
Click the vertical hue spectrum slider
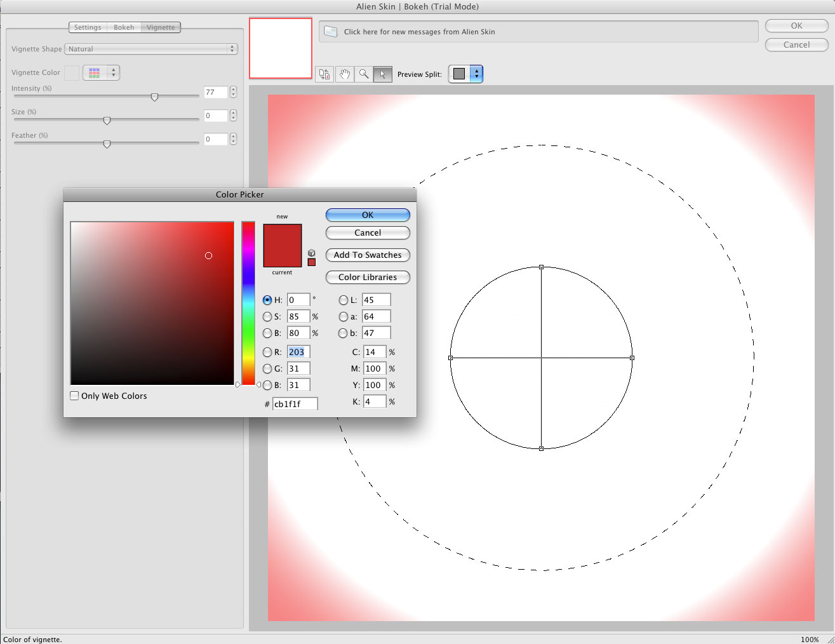(248, 303)
